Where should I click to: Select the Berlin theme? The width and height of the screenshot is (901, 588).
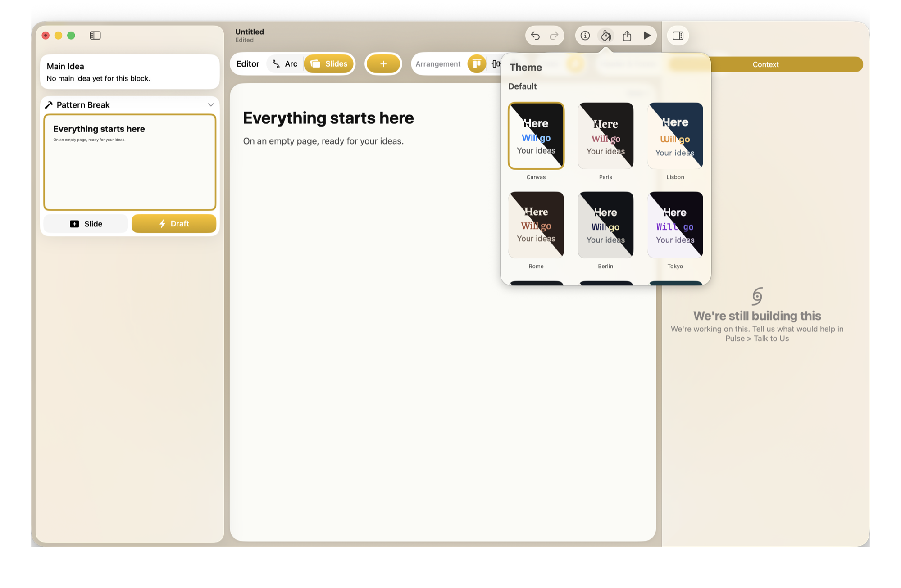(605, 225)
